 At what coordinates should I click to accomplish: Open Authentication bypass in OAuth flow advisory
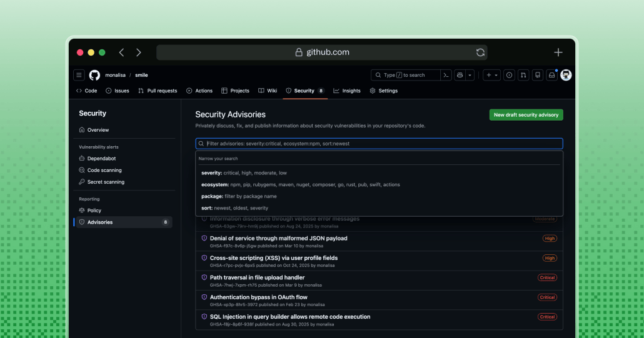coord(258,297)
